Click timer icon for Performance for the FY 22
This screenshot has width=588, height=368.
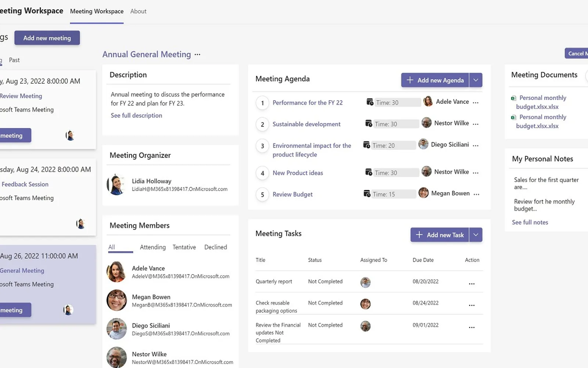pyautogui.click(x=370, y=102)
